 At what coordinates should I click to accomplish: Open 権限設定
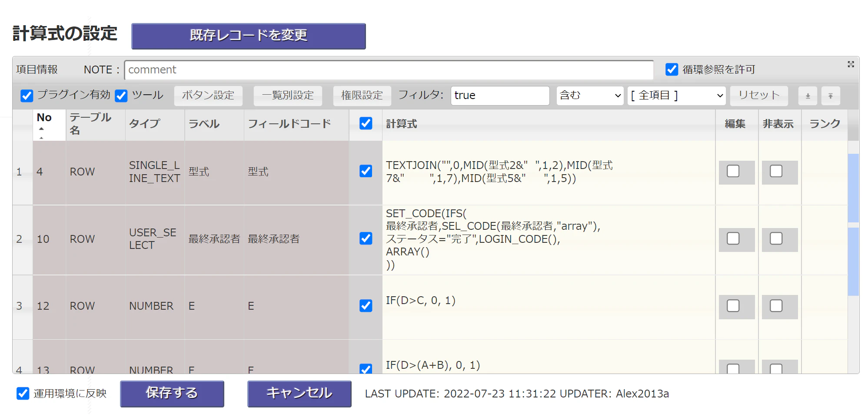362,96
